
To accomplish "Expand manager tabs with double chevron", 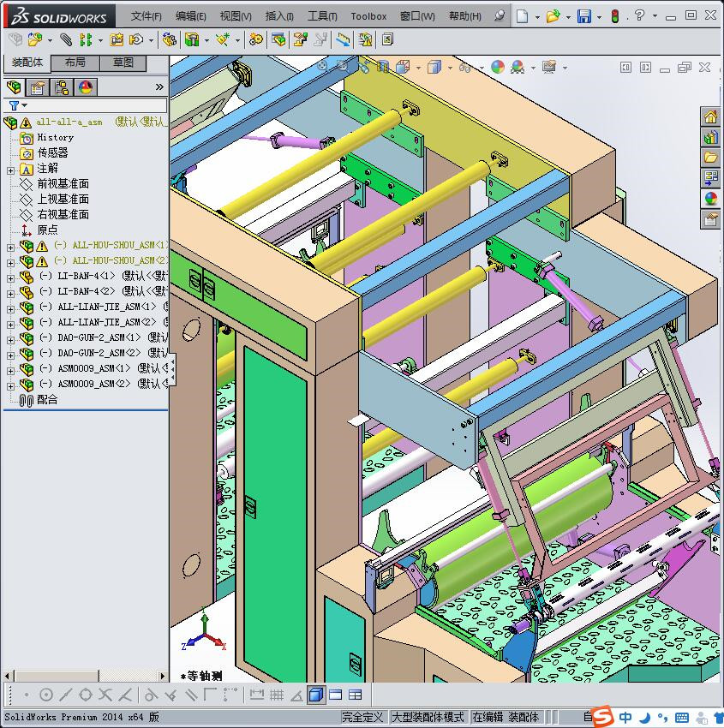I will (159, 87).
